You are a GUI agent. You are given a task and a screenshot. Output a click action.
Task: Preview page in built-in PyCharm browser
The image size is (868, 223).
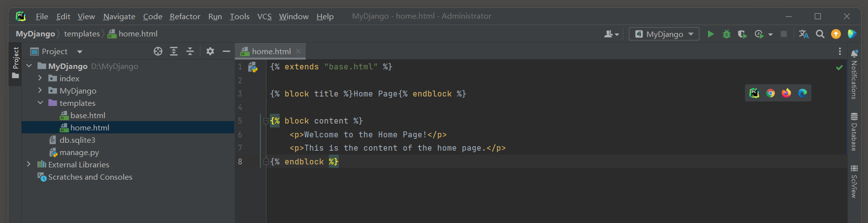tap(754, 93)
